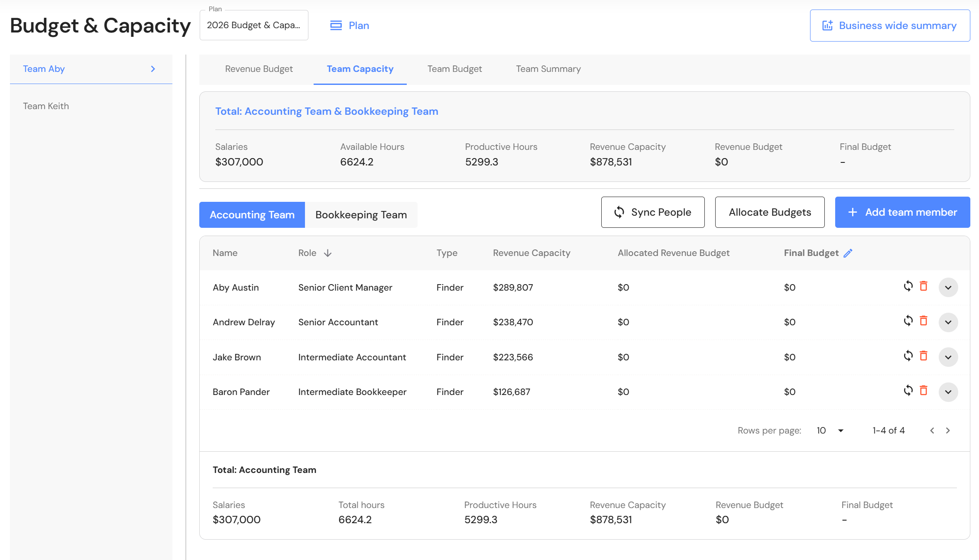The width and height of the screenshot is (979, 560).
Task: Click the sort arrow next to Role
Action: coord(327,253)
